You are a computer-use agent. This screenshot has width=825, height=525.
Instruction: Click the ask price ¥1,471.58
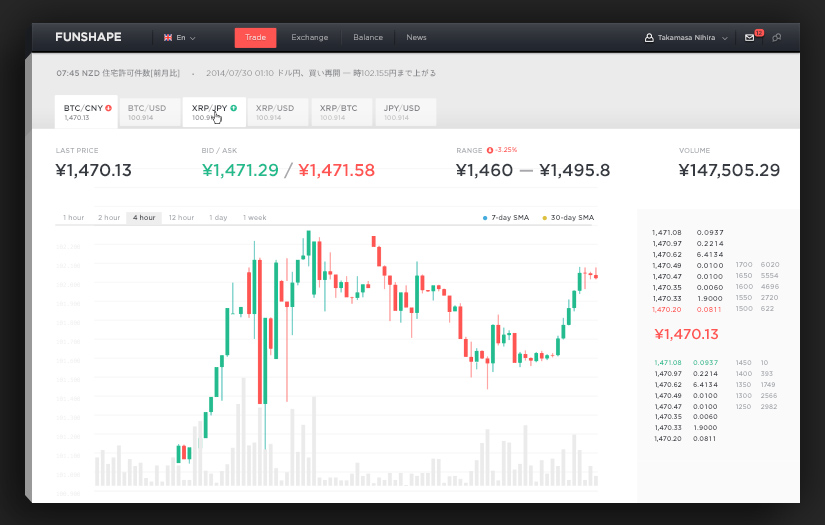click(x=336, y=170)
